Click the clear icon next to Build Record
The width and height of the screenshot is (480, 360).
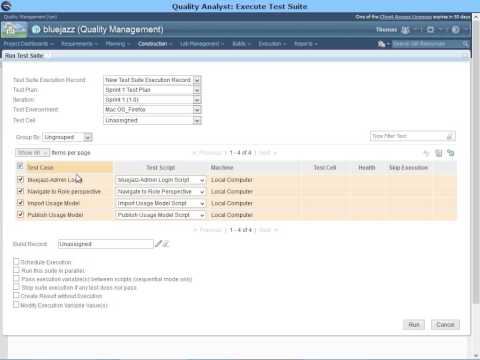click(166, 244)
